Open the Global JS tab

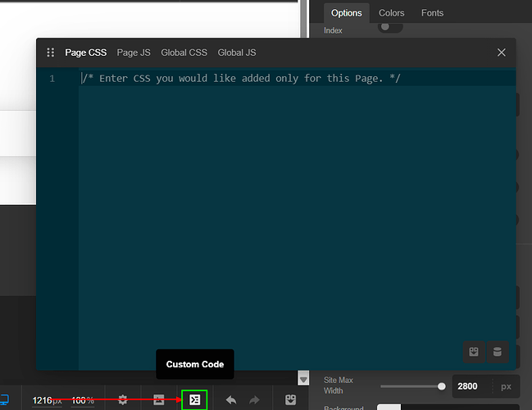pyautogui.click(x=237, y=52)
